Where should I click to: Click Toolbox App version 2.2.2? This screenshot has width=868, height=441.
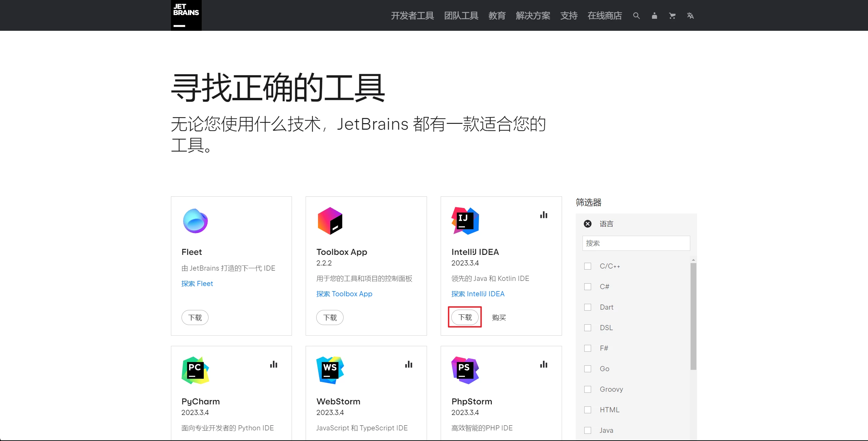point(324,263)
